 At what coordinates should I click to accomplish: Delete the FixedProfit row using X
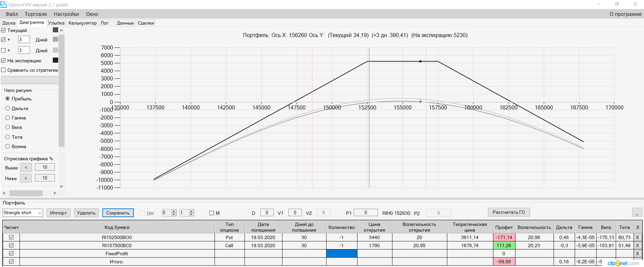637,254
